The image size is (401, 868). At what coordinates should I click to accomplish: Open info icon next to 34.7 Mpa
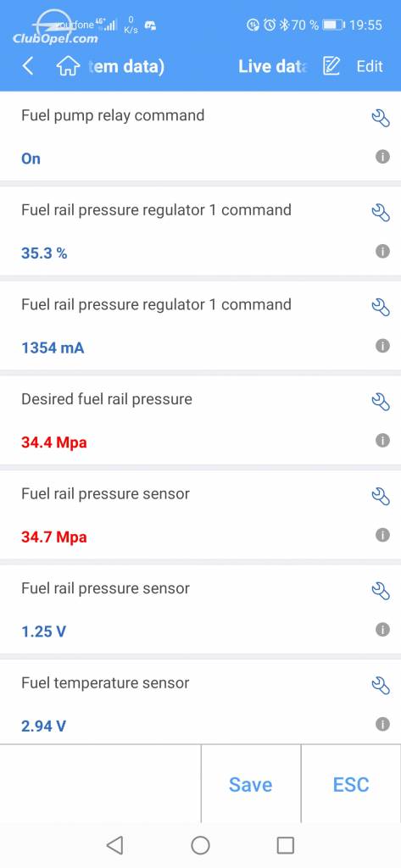382,536
